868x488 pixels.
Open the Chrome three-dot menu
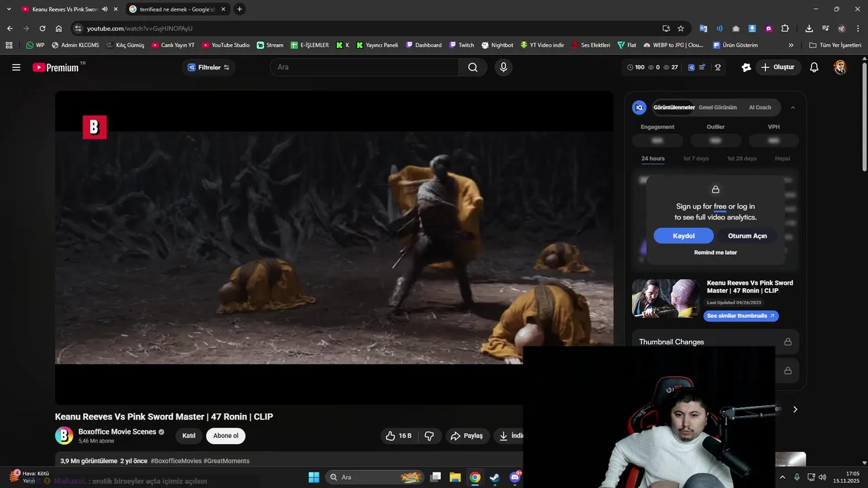[858, 28]
